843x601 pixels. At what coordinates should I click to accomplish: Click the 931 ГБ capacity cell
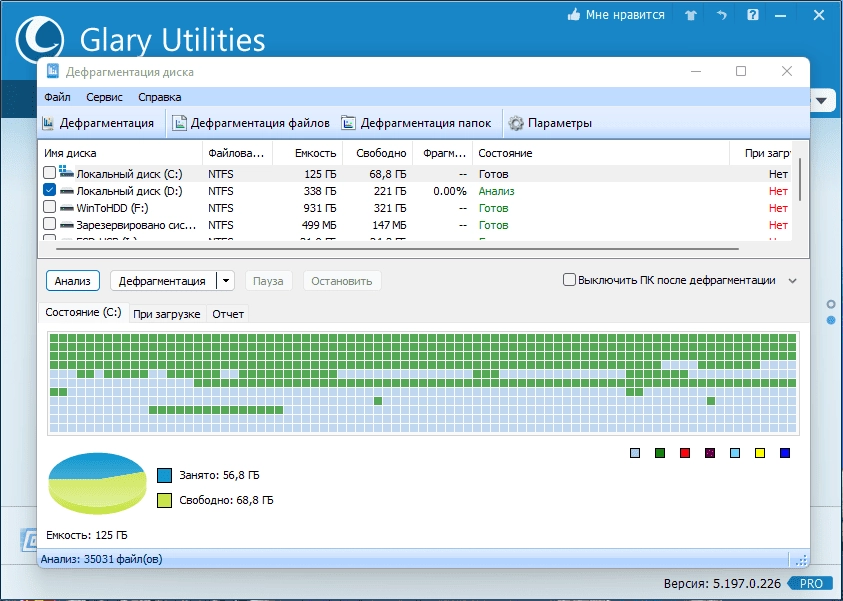tap(319, 208)
